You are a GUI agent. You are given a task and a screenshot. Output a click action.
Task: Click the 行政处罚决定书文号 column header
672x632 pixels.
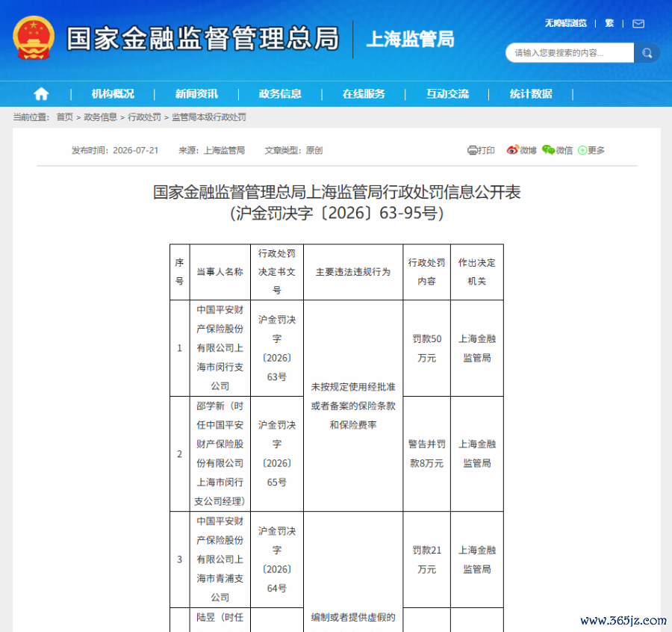tap(277, 272)
